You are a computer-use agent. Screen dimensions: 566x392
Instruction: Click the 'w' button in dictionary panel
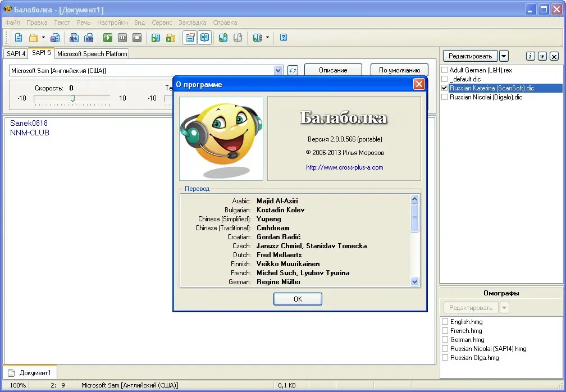542,56
